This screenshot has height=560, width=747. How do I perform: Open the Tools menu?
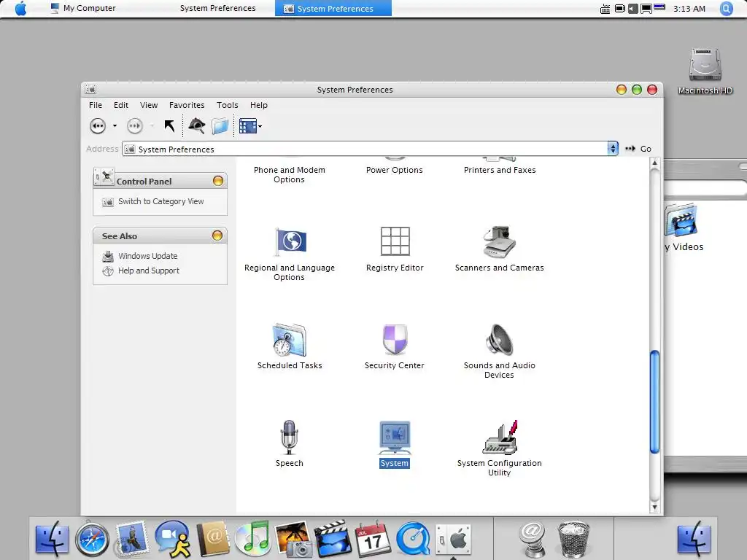pos(228,105)
